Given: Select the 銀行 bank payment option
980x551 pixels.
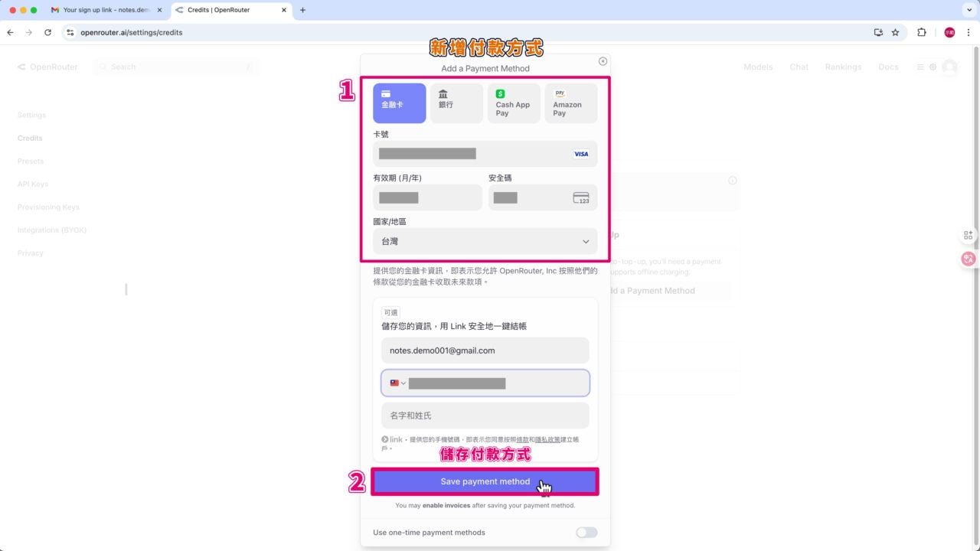Looking at the screenshot, I should pos(456,103).
